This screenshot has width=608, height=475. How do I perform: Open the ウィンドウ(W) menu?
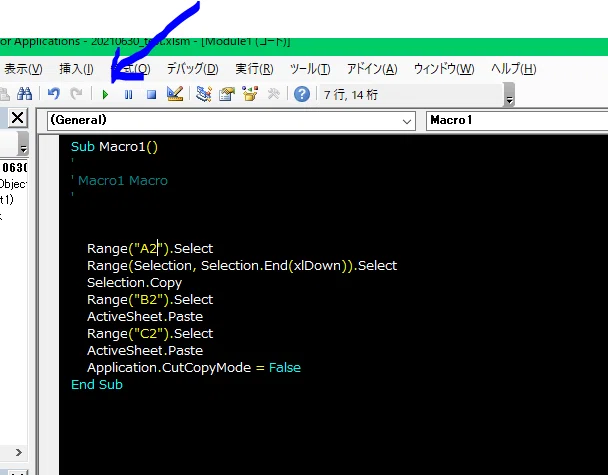pyautogui.click(x=444, y=69)
